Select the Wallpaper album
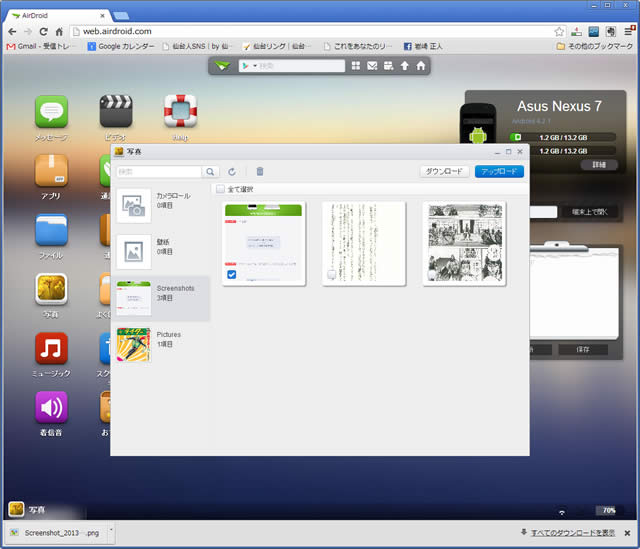 (x=162, y=252)
